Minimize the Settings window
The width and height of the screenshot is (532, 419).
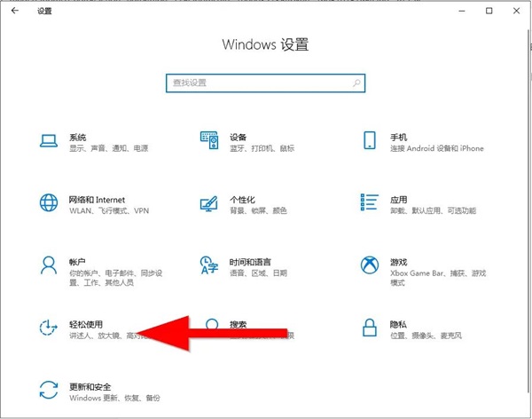(x=462, y=11)
